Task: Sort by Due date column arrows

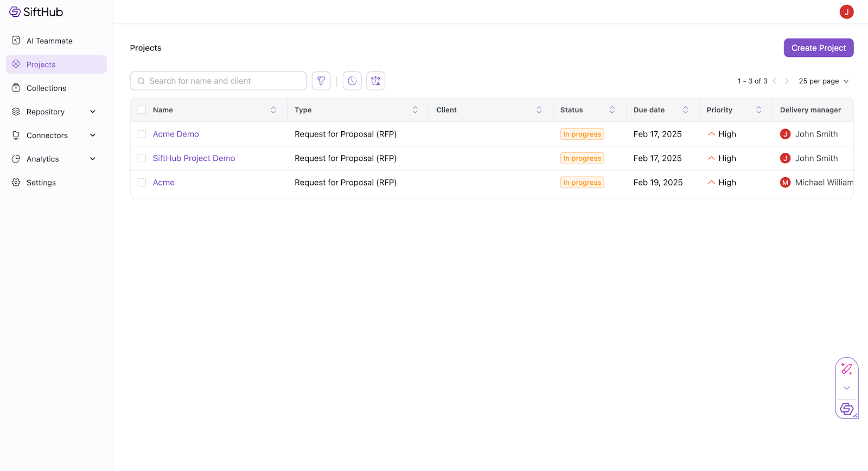Action: pyautogui.click(x=685, y=110)
